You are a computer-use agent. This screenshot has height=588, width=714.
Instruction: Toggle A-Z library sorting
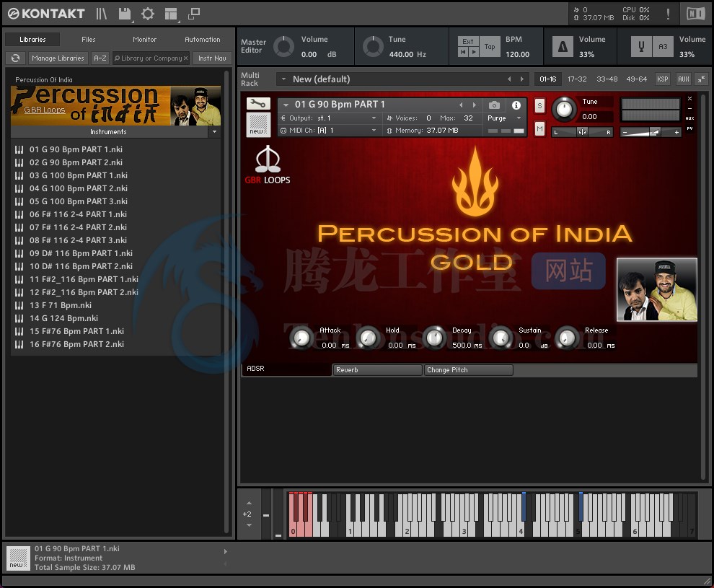100,58
